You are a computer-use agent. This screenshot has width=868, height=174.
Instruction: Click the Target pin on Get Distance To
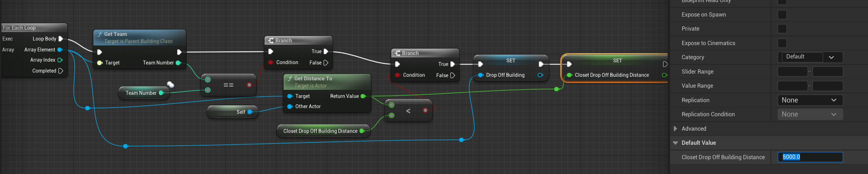(x=290, y=96)
